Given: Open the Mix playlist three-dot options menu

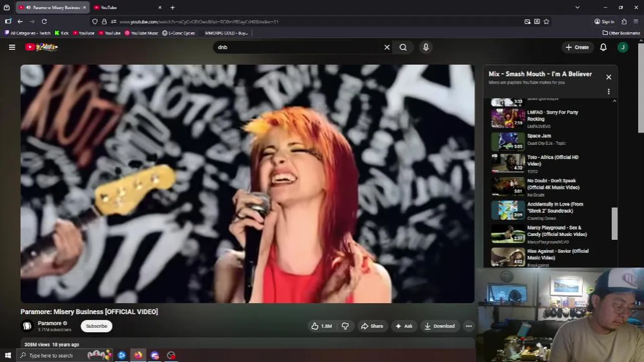Looking at the screenshot, I should click(x=608, y=92).
